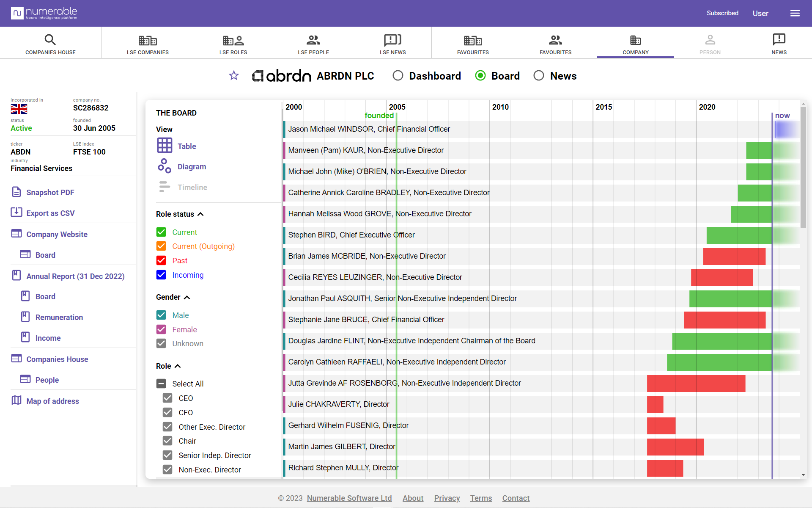Select the News radio button

tap(539, 76)
